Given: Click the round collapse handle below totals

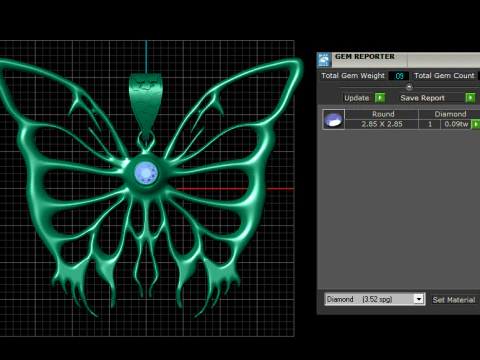Looking at the screenshot, I should coord(409,87).
